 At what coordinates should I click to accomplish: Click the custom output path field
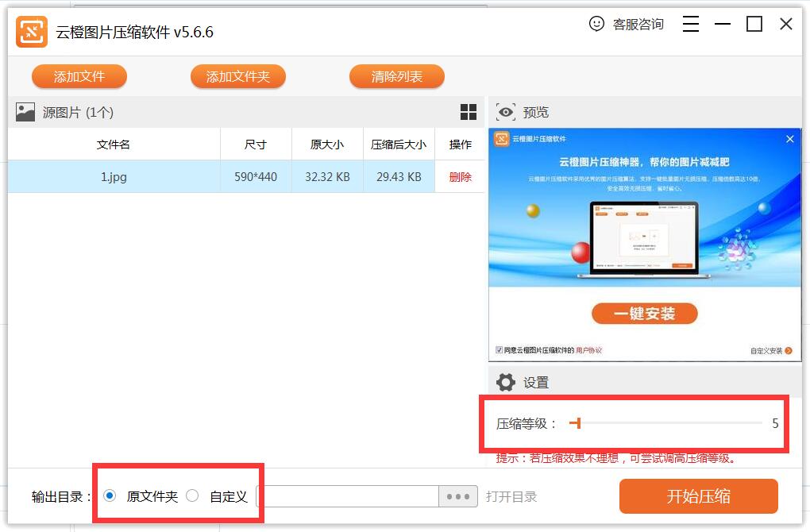(x=348, y=496)
